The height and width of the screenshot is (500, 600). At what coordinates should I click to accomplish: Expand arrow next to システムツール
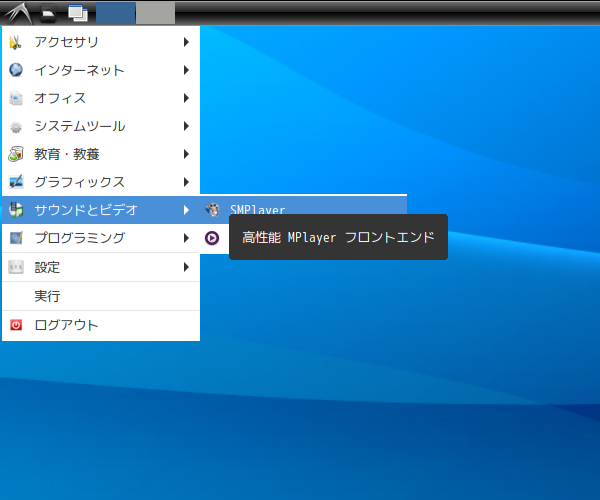[186, 126]
